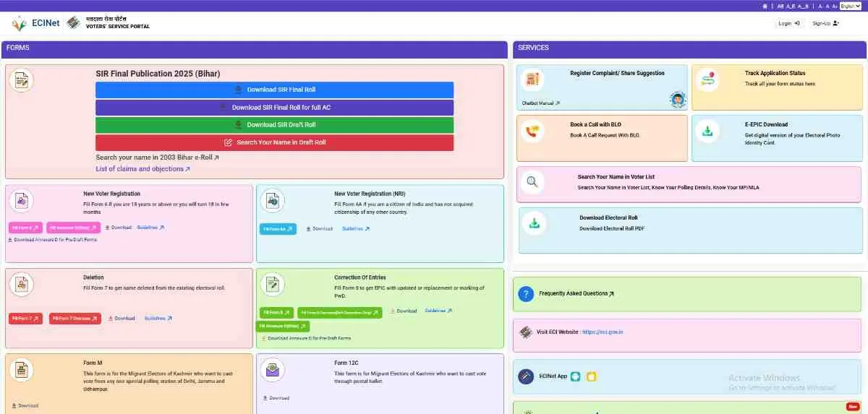This screenshot has height=414, width=868.
Task: Click Download SIR Final Roll button
Action: (274, 90)
